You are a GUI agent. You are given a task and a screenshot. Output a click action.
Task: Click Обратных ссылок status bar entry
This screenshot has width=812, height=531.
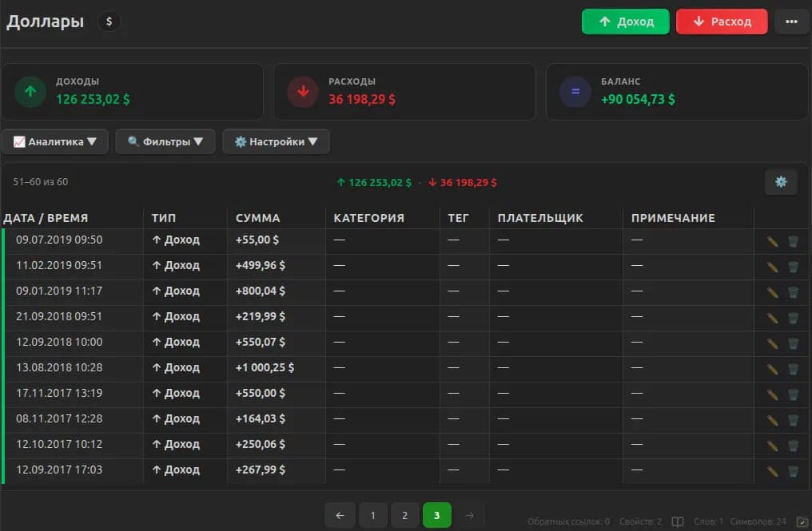click(x=568, y=521)
